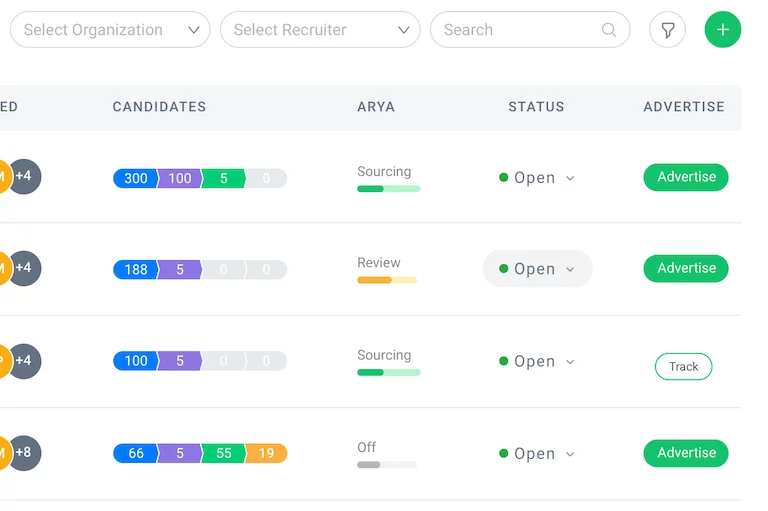Select the blue 300 candidates segment
This screenshot has height=511, width=768.
pos(135,178)
